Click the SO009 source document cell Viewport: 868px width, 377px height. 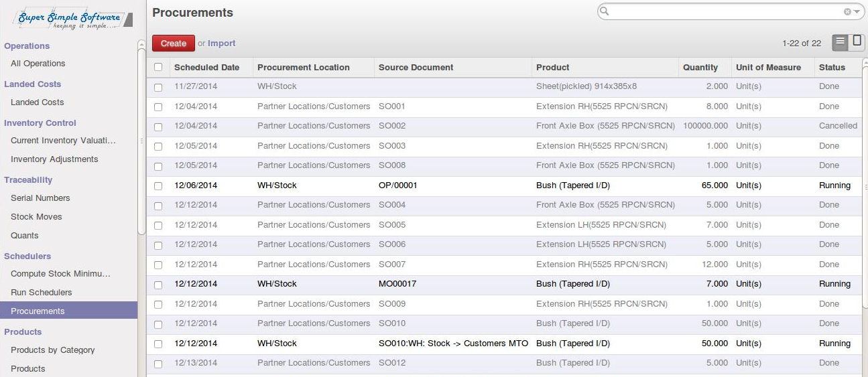(x=392, y=304)
